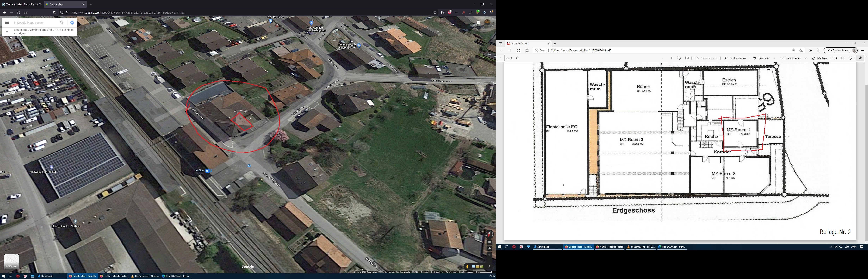This screenshot has height=279, width=868.
Task: Add PDF page to Edge favorites
Action: (801, 51)
